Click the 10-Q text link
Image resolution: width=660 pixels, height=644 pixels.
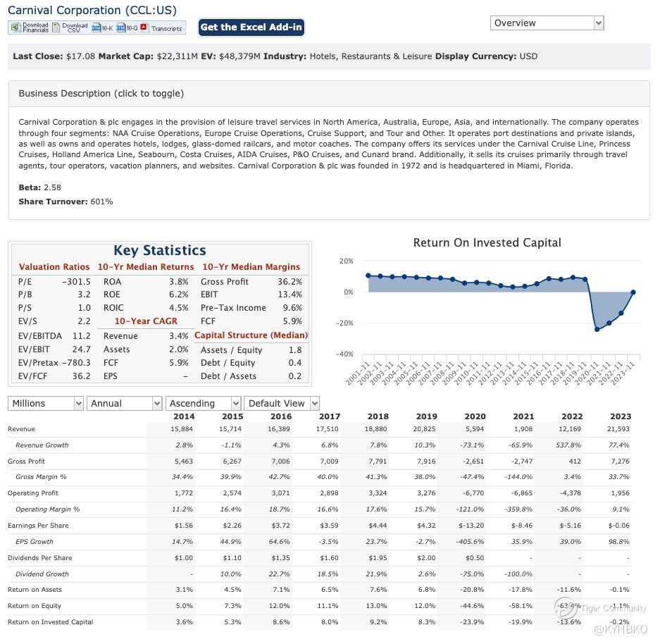pyautogui.click(x=132, y=28)
